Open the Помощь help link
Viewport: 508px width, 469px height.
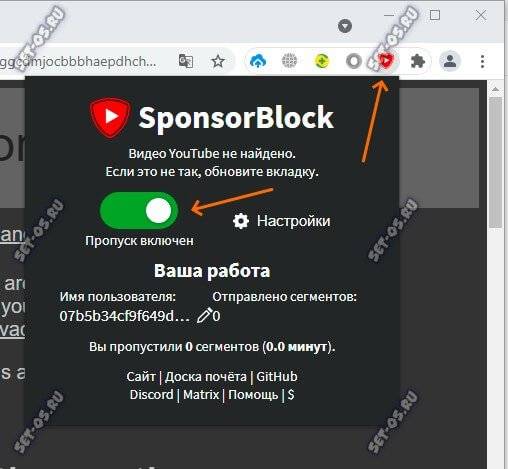pyautogui.click(x=253, y=395)
